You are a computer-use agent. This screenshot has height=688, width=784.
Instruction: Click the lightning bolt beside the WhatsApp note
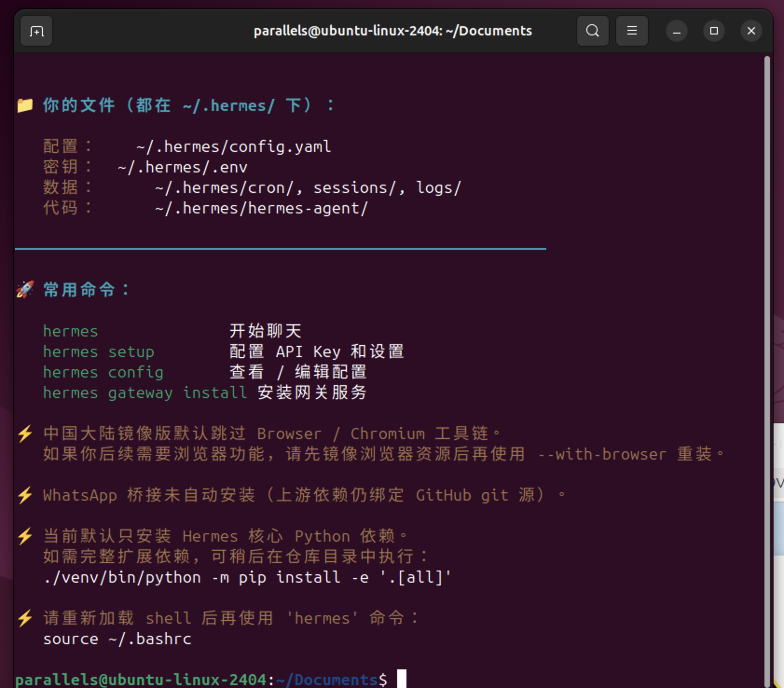pyautogui.click(x=25, y=495)
